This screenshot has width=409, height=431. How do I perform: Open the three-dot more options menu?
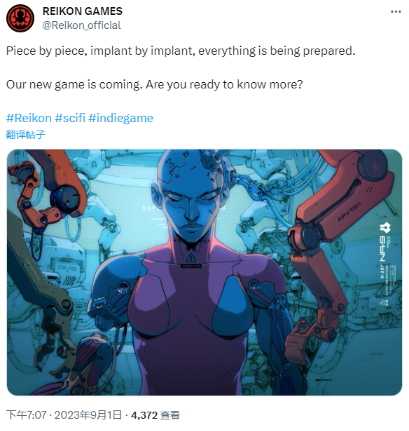[396, 12]
